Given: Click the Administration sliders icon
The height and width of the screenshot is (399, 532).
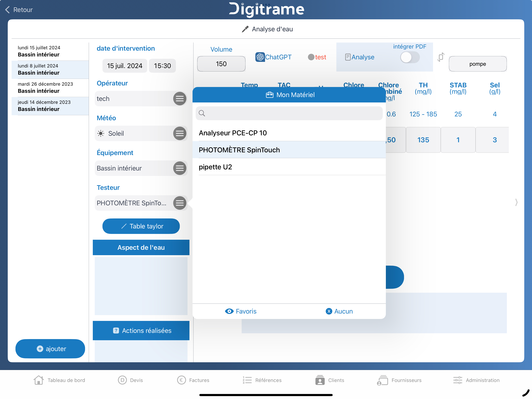Looking at the screenshot, I should click(457, 380).
